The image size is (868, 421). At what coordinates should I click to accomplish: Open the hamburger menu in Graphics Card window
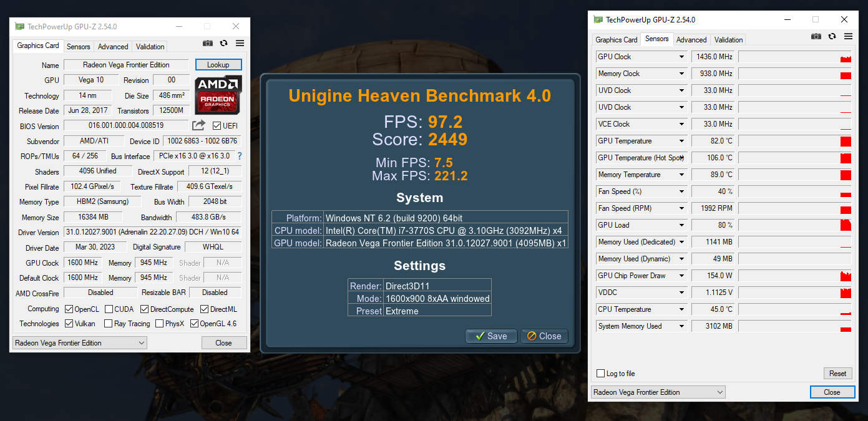[240, 43]
